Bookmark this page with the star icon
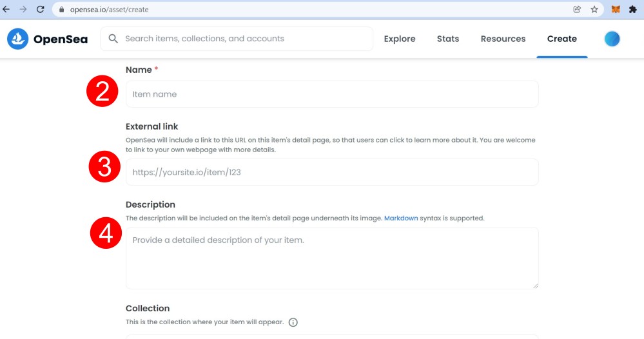Screen dimensions: 644x339 click(x=594, y=10)
